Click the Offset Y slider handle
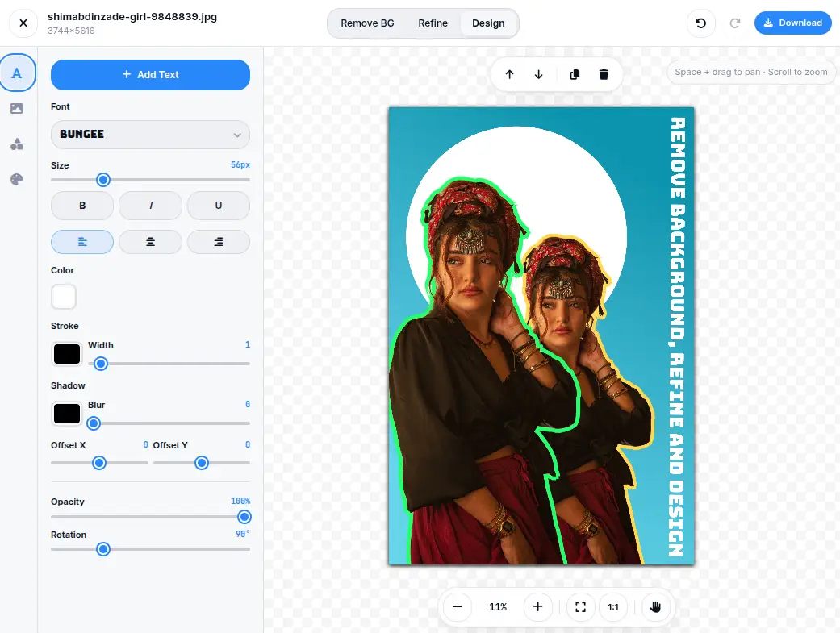 click(202, 463)
